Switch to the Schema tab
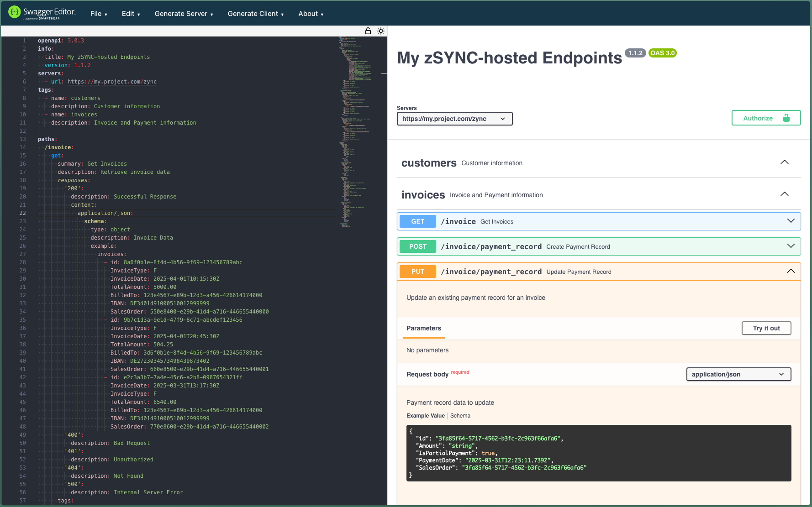This screenshot has width=812, height=507. point(460,416)
